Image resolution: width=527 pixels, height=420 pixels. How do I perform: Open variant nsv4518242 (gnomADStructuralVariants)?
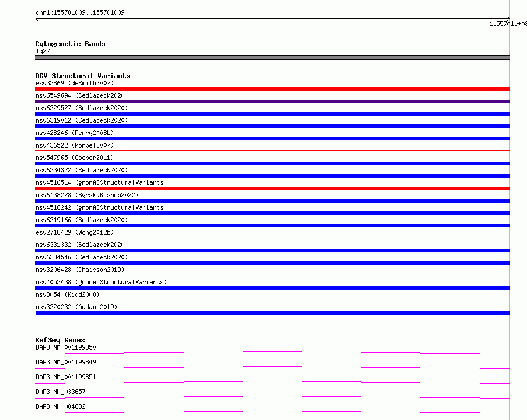101,207
